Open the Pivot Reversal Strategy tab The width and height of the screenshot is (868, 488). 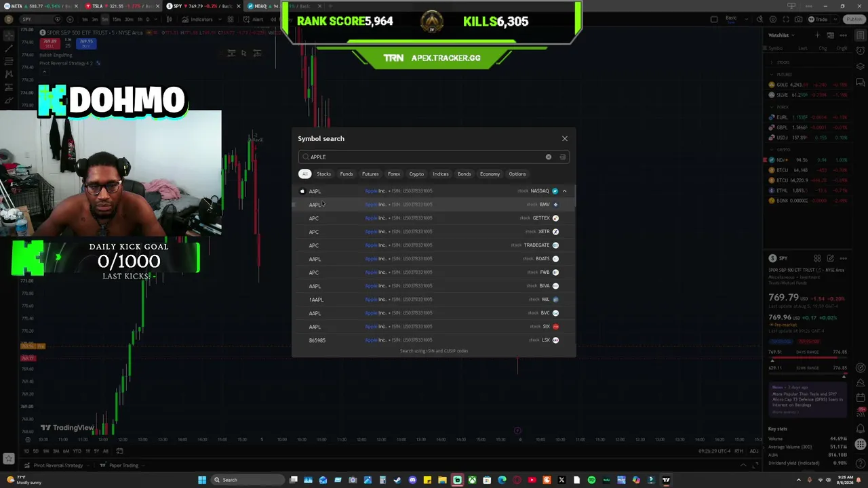(x=58, y=466)
